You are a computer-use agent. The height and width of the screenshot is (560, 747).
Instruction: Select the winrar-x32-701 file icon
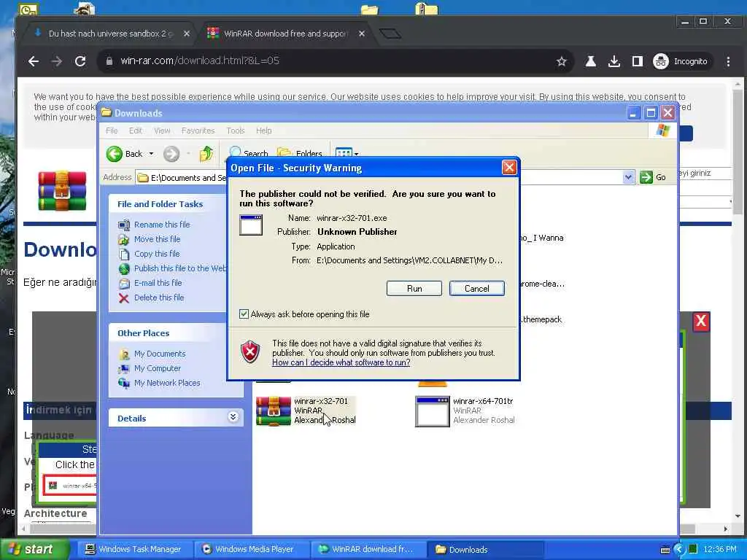coord(274,411)
